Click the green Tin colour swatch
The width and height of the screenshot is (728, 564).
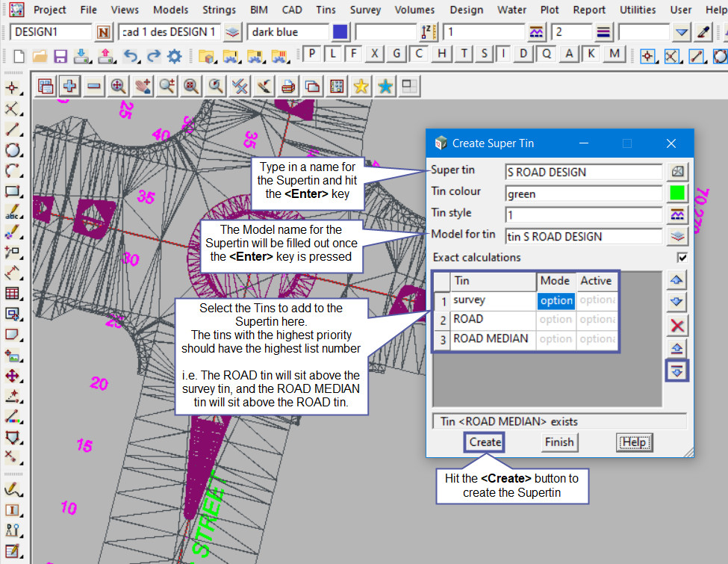point(678,193)
